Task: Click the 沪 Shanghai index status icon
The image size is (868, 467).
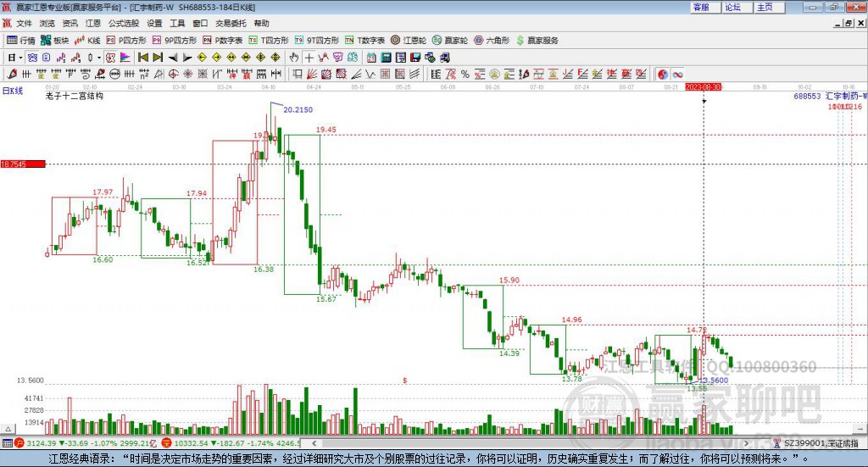Action: [x=19, y=443]
